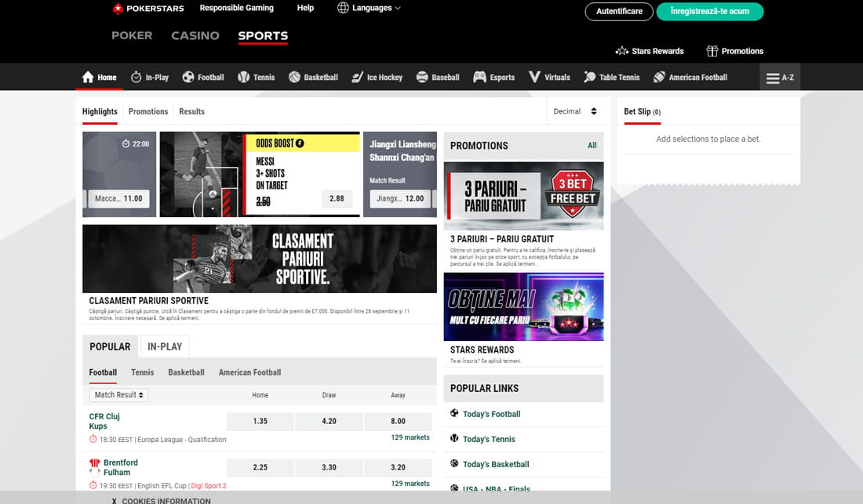Select the Tennis sport filter tab
Viewport: 863px width, 504px height.
[143, 372]
